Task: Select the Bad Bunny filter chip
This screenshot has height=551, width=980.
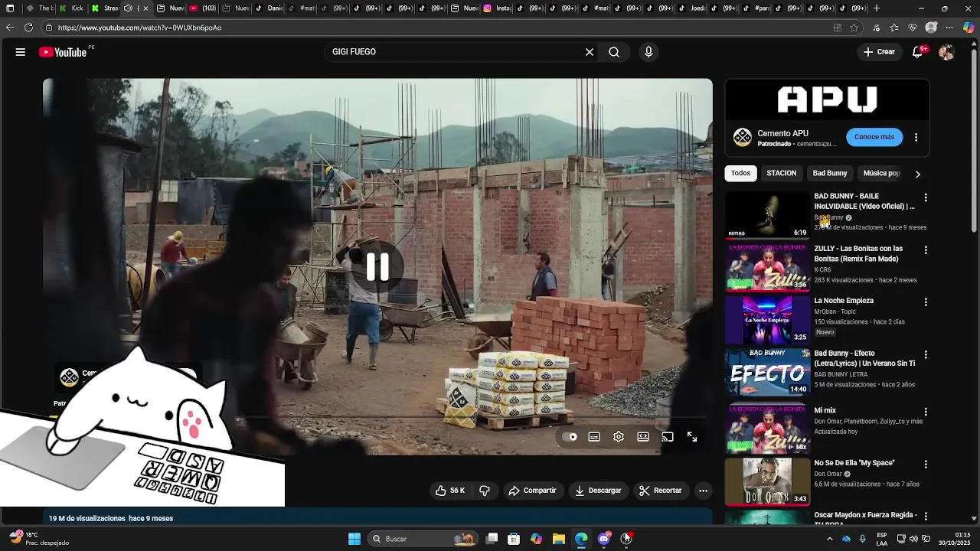Action: 830,173
